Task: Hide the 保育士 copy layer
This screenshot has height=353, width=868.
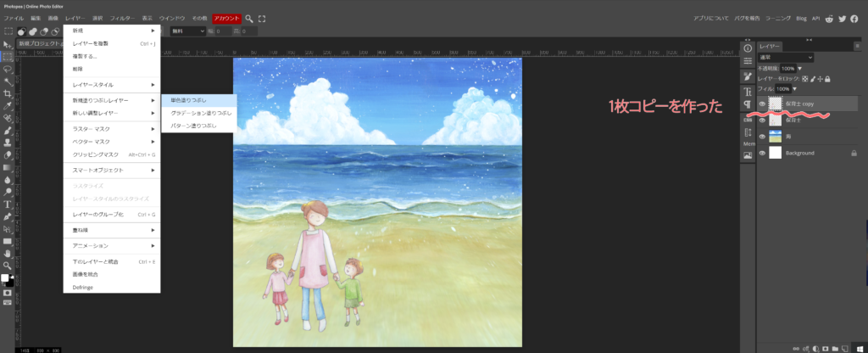Action: click(x=761, y=104)
